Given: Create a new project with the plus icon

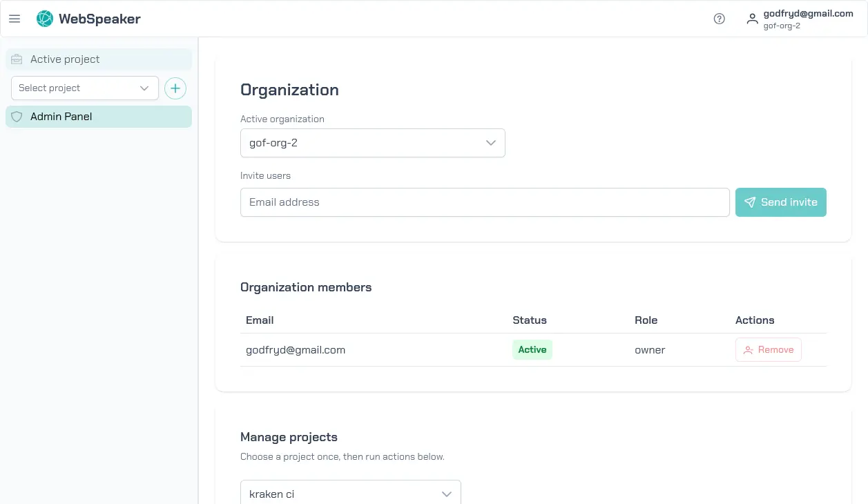Looking at the screenshot, I should click(x=175, y=88).
